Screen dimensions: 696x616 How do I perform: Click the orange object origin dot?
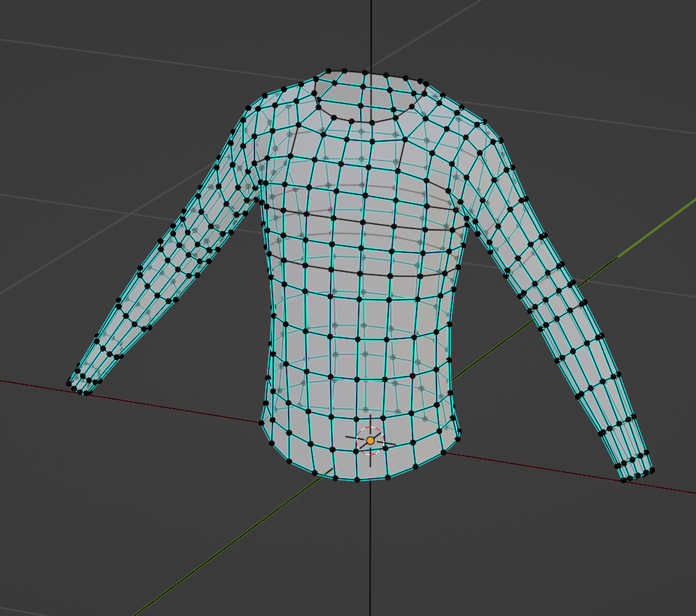click(370, 441)
